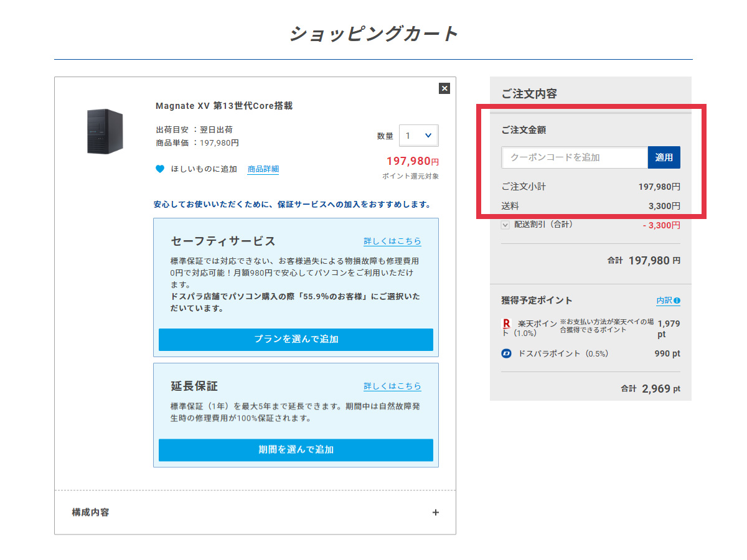The width and height of the screenshot is (747, 560).
Task: Click the - 3,300円 discount value
Action: (661, 225)
